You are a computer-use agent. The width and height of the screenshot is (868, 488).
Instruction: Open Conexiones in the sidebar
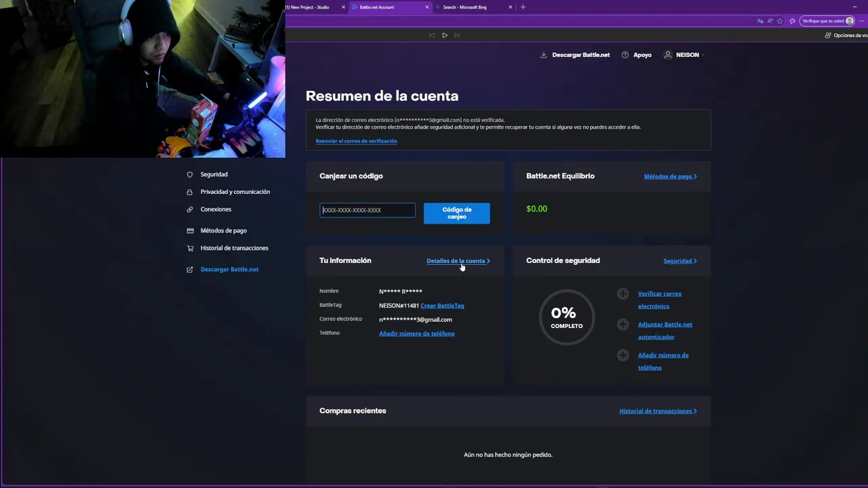(216, 209)
